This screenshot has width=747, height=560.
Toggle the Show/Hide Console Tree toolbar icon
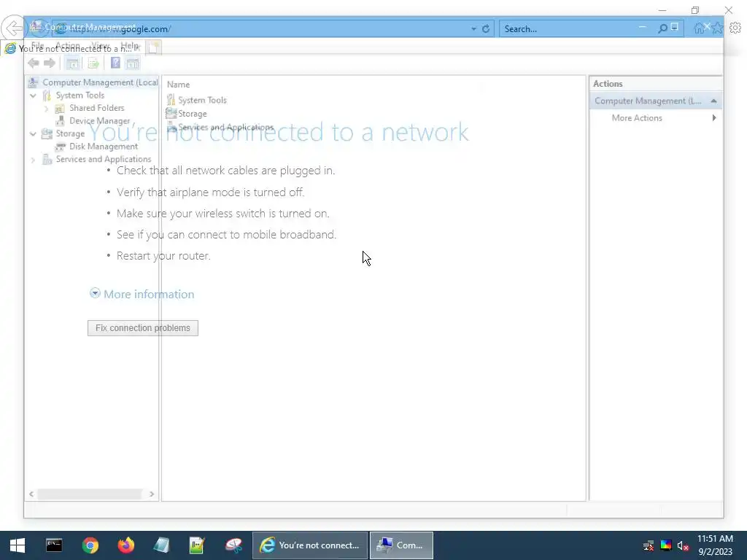[x=72, y=63]
